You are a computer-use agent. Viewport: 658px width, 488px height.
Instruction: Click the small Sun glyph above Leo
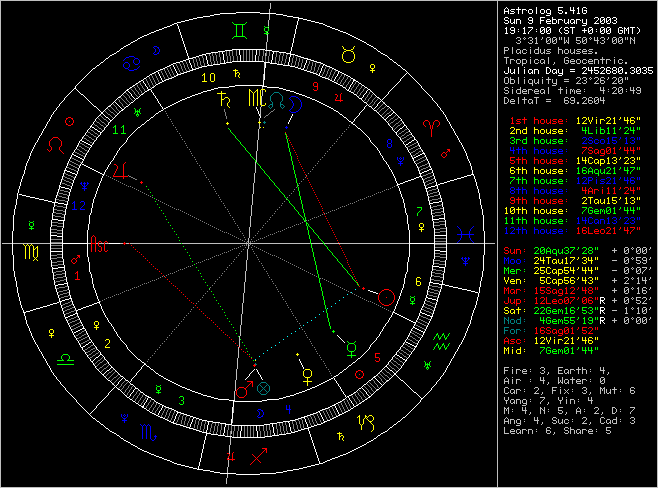70,122
